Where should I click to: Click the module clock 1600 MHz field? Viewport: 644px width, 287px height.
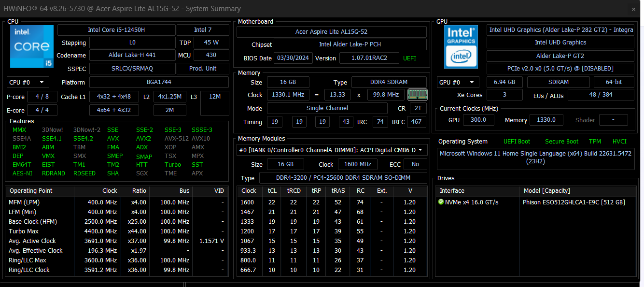click(358, 164)
